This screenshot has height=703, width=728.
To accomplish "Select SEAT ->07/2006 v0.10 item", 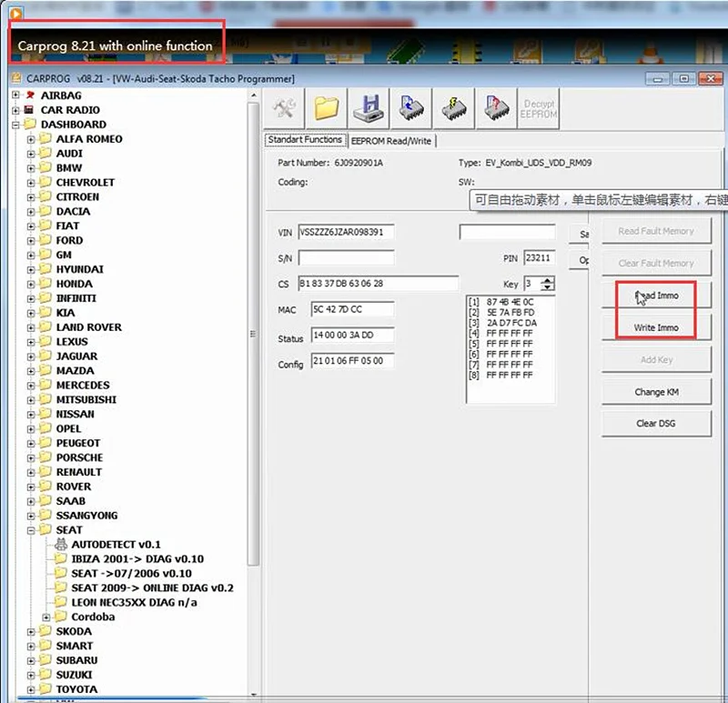I will point(131,573).
